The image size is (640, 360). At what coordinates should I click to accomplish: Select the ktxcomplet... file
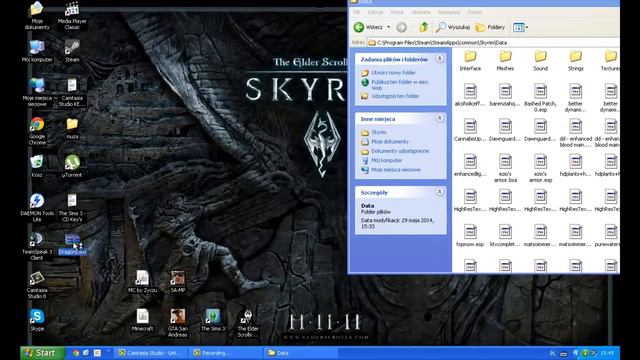(x=505, y=236)
